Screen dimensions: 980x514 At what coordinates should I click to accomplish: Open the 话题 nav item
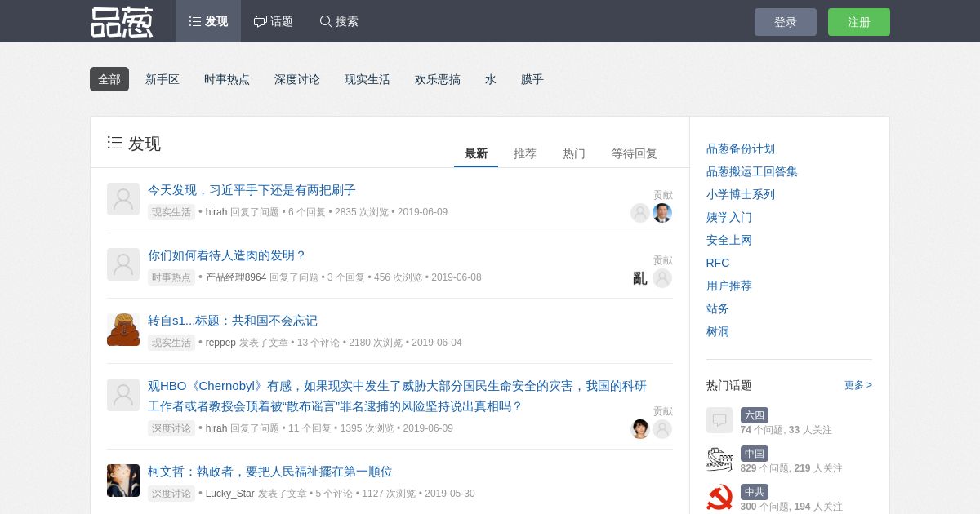coord(274,21)
